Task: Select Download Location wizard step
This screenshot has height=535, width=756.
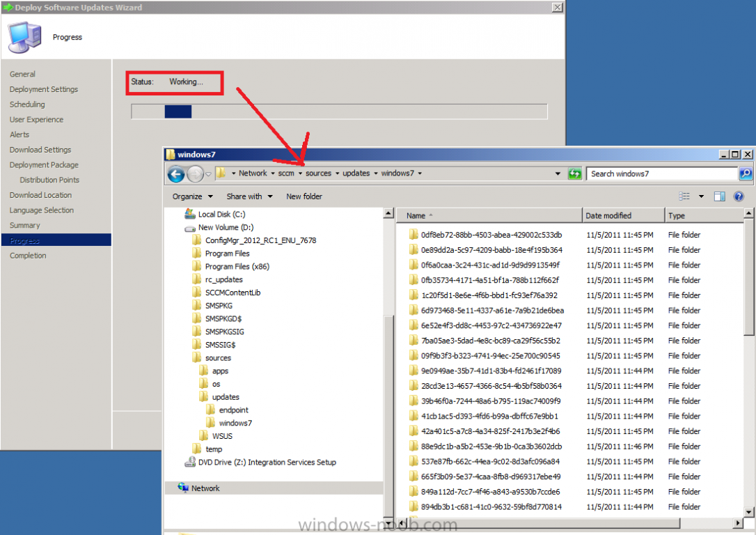Action: [41, 195]
